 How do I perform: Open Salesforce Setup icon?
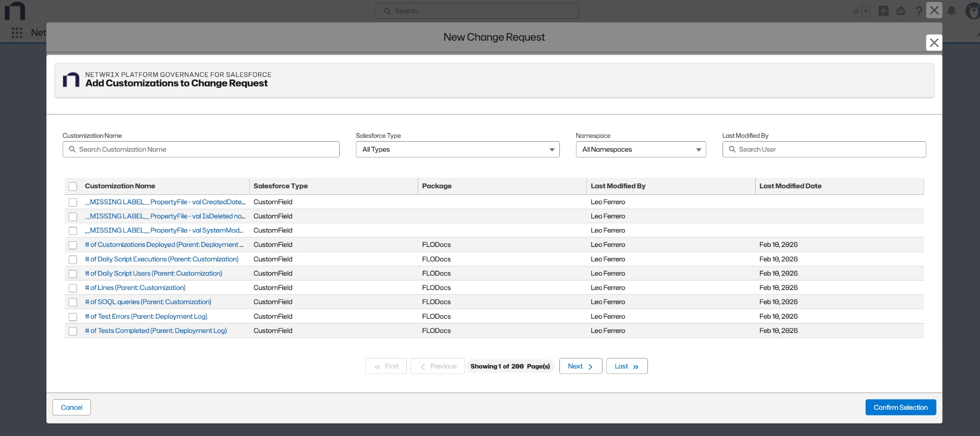point(901,11)
